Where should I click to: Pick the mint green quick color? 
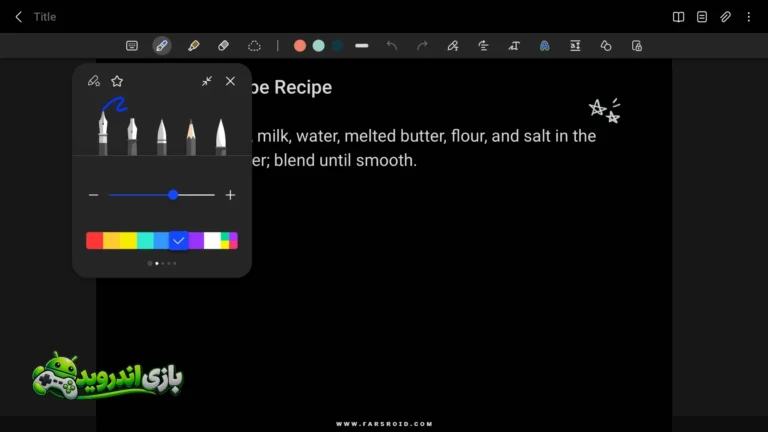pos(318,46)
